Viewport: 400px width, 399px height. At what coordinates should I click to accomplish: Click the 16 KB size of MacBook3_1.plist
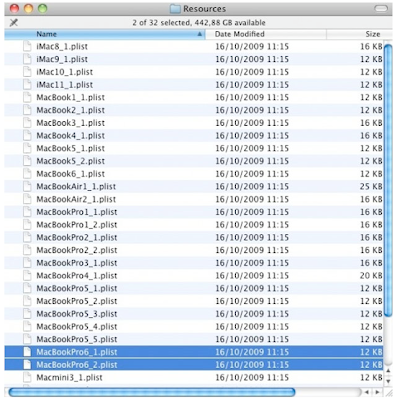click(371, 123)
